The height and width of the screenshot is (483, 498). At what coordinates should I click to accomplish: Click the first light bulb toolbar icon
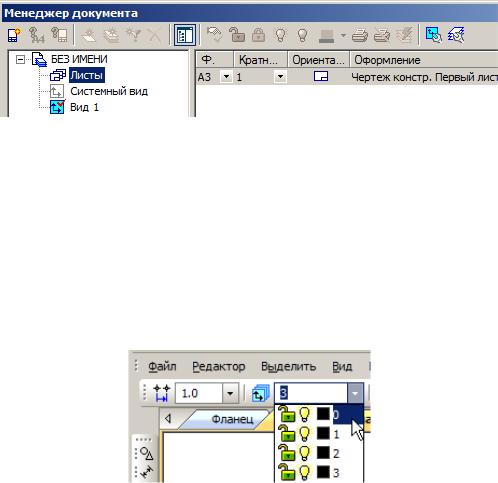280,35
